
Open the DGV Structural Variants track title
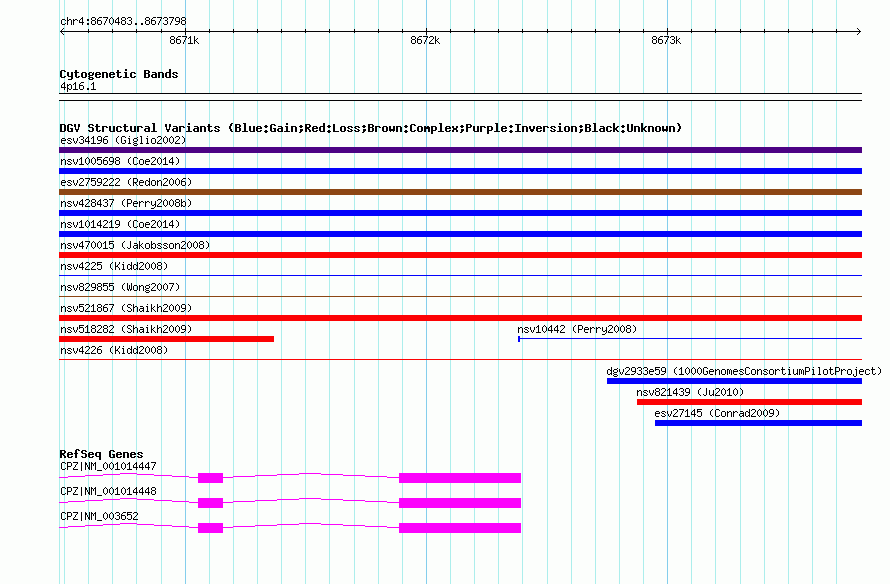[371, 128]
